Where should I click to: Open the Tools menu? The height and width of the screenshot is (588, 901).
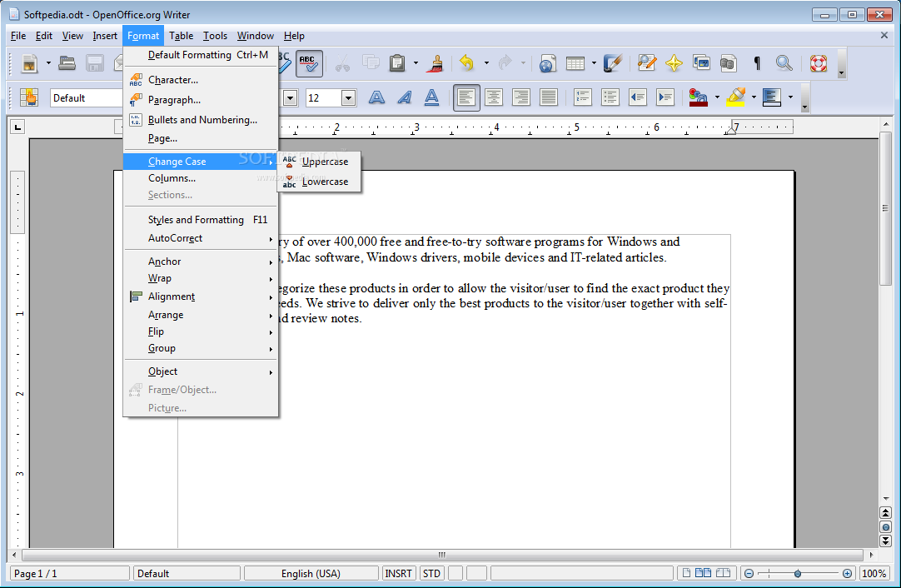pyautogui.click(x=215, y=36)
